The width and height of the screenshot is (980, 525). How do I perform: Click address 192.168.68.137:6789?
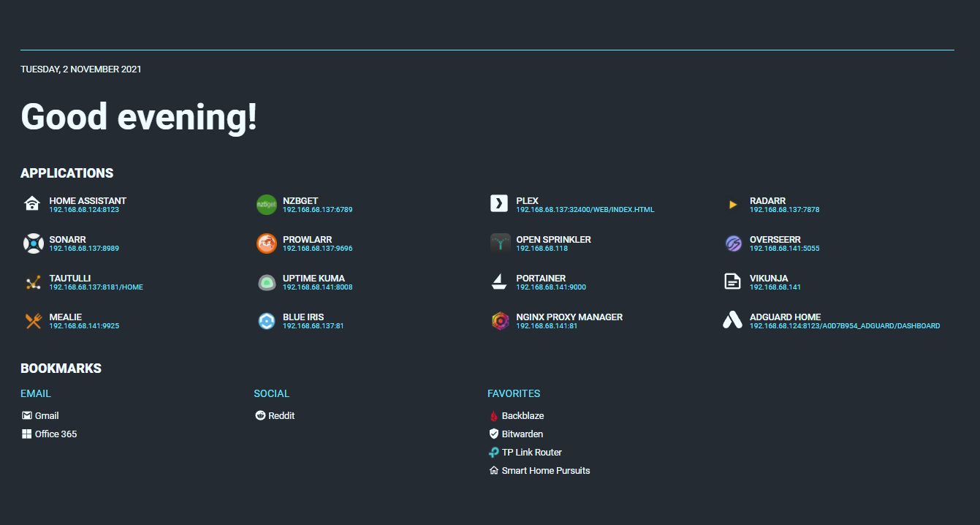(318, 210)
